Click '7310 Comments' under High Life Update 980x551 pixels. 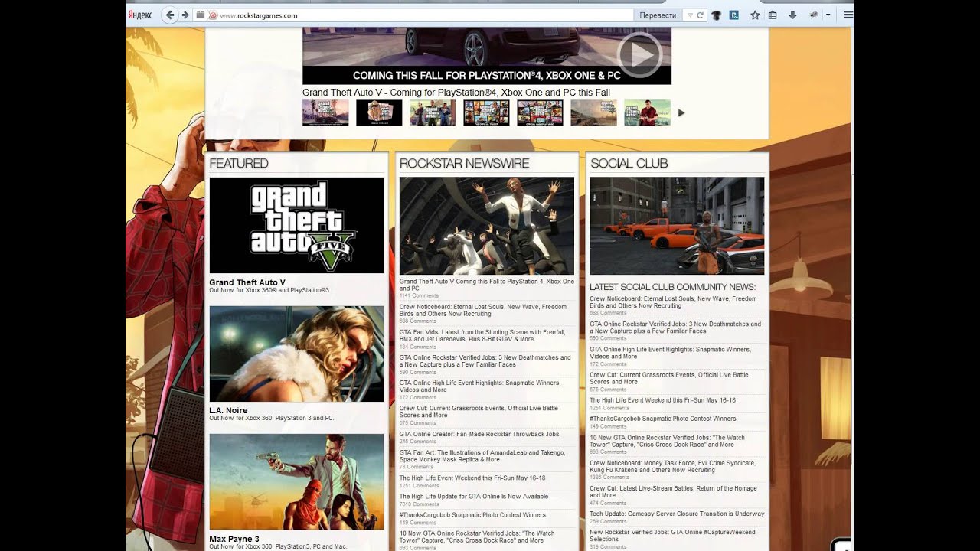[x=419, y=504]
